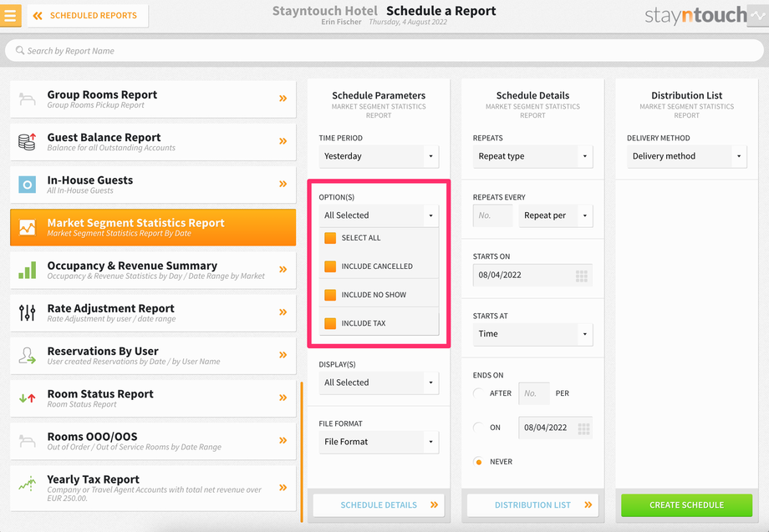Select Guest Balance Report from the list
This screenshot has height=532, width=769.
click(x=153, y=142)
